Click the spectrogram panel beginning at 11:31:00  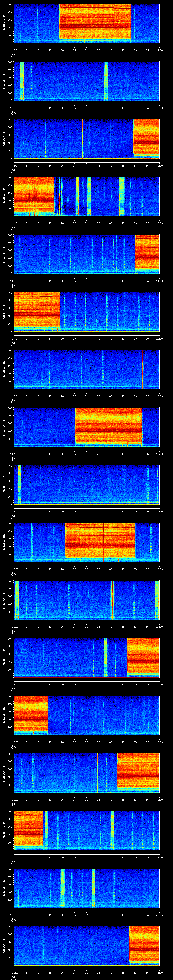coord(86,888)
